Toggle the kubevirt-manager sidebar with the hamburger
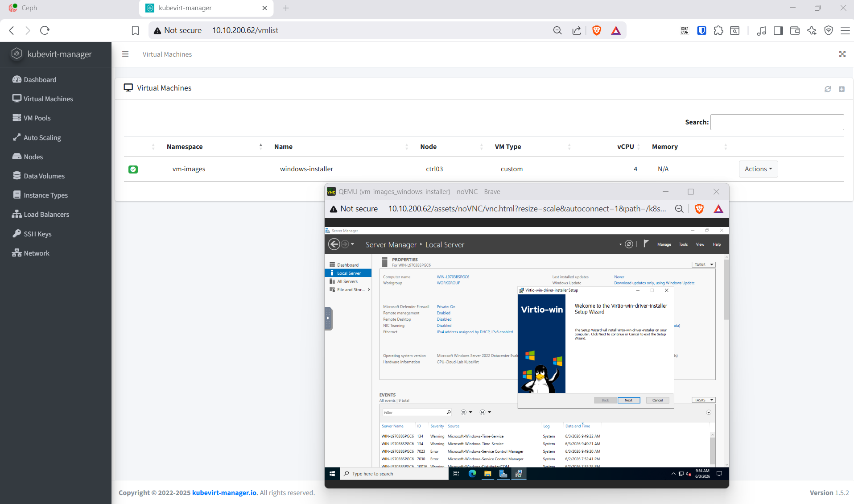854x504 pixels. (125, 54)
